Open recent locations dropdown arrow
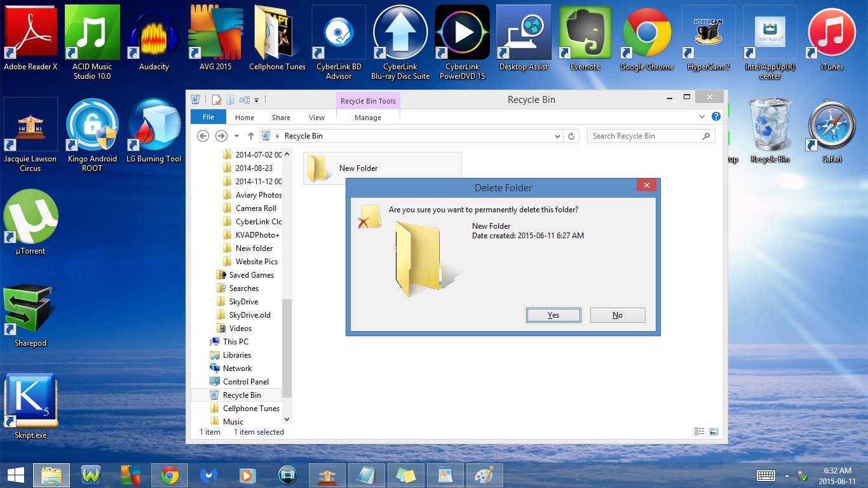 click(236, 136)
